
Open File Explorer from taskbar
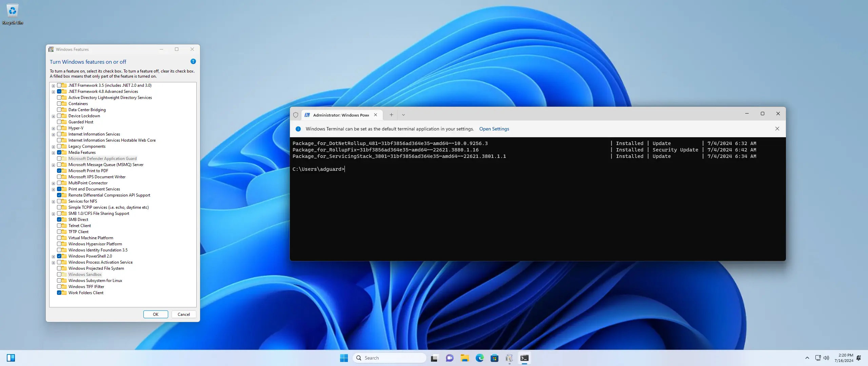pyautogui.click(x=465, y=358)
